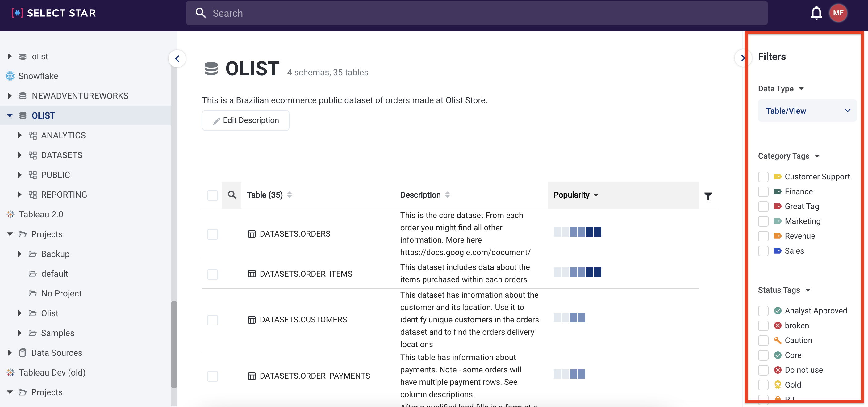Click the Gold award icon
868x407 pixels.
coord(777,385)
